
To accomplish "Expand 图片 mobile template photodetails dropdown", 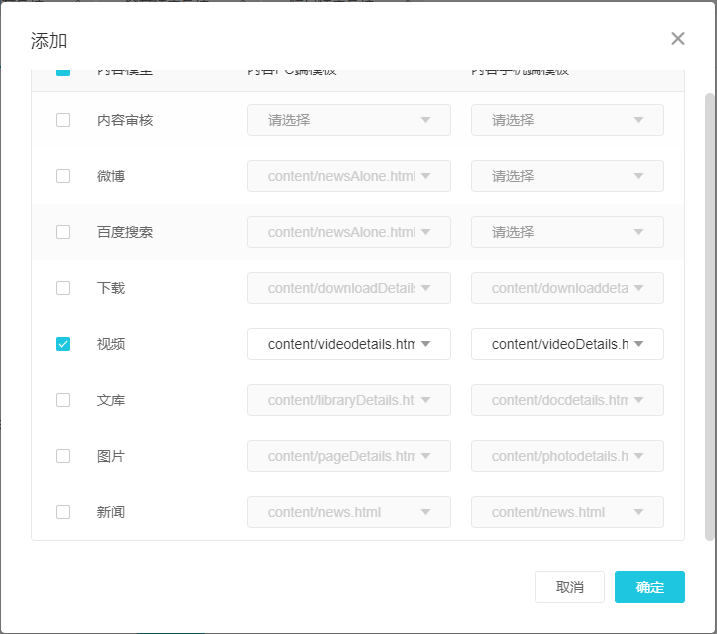I will 567,456.
